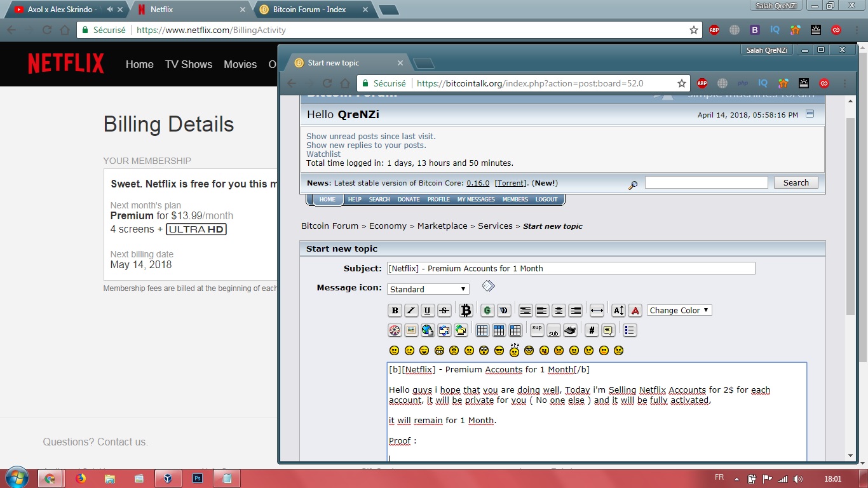This screenshot has height=488, width=868.
Task: Open DONATE in forum menu
Action: pyautogui.click(x=409, y=200)
